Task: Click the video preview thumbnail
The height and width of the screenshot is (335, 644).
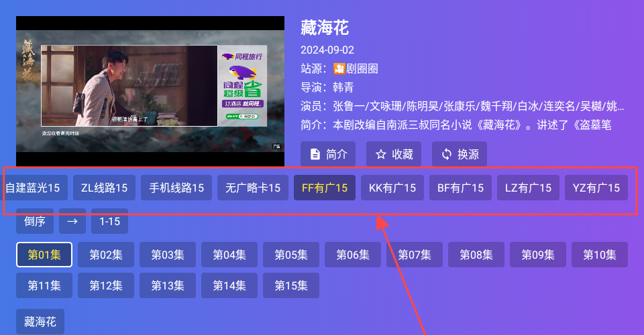Action: pyautogui.click(x=150, y=92)
